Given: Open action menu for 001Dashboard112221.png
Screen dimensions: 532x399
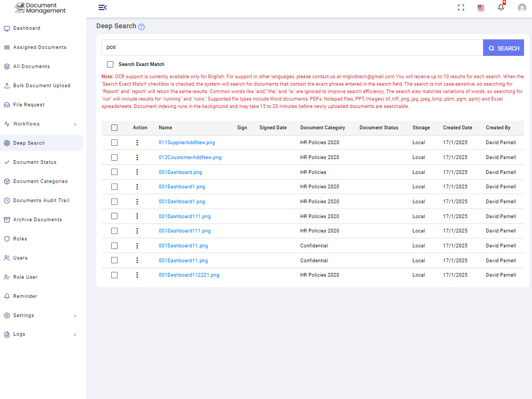Looking at the screenshot, I should point(137,275).
